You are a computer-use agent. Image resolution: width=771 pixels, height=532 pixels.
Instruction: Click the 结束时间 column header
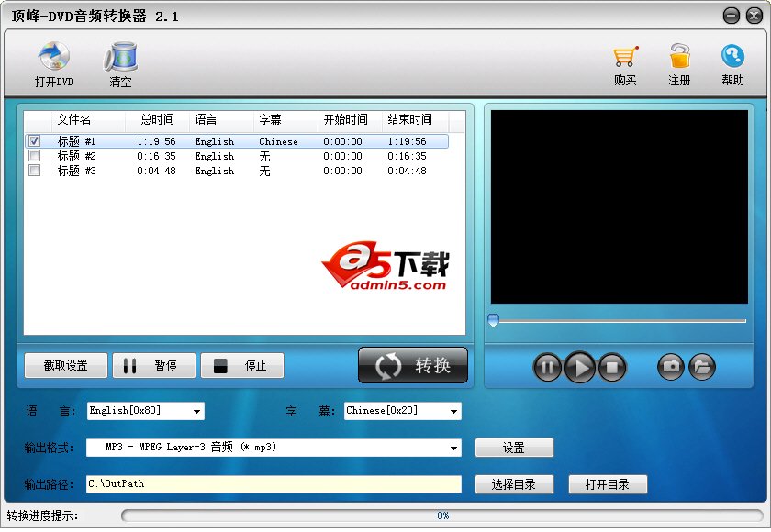(x=416, y=119)
